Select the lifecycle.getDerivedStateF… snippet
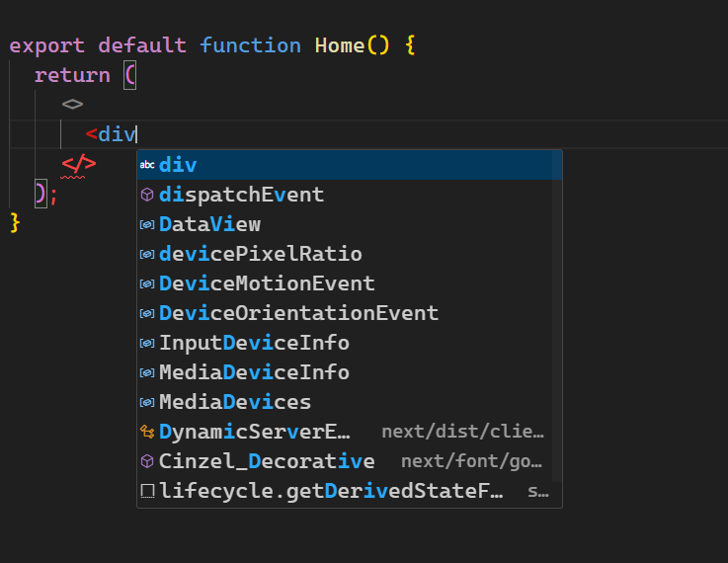 pyautogui.click(x=349, y=492)
